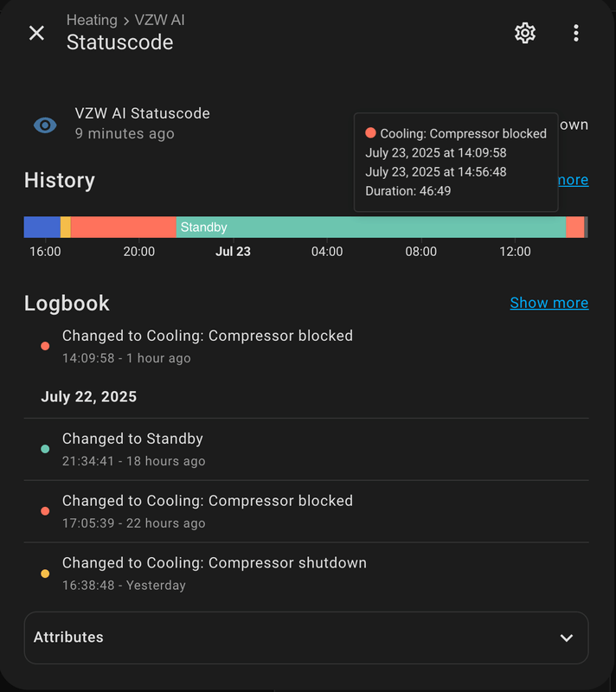Select the blue segment at timeline start
The height and width of the screenshot is (692, 616).
click(42, 227)
